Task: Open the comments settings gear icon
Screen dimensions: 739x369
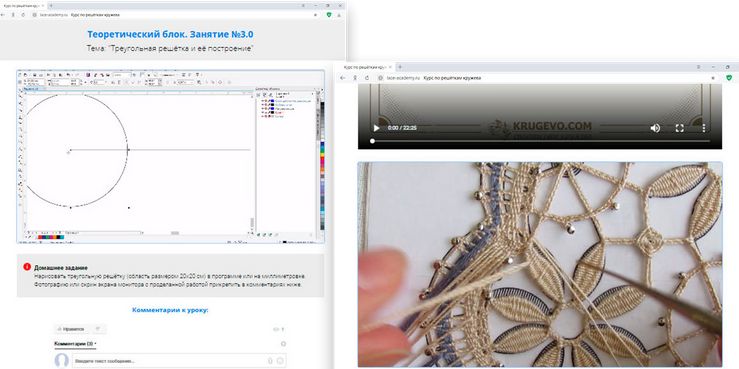Action: click(x=283, y=344)
